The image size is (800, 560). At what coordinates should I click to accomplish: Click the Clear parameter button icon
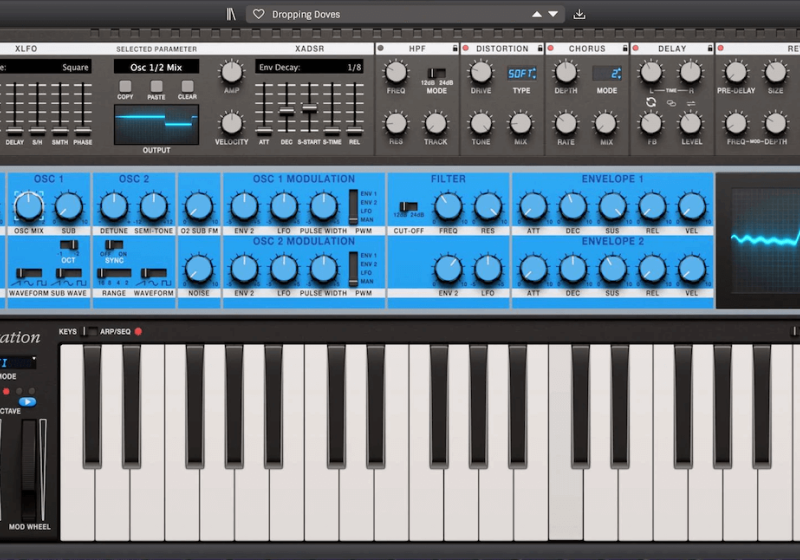(187, 87)
